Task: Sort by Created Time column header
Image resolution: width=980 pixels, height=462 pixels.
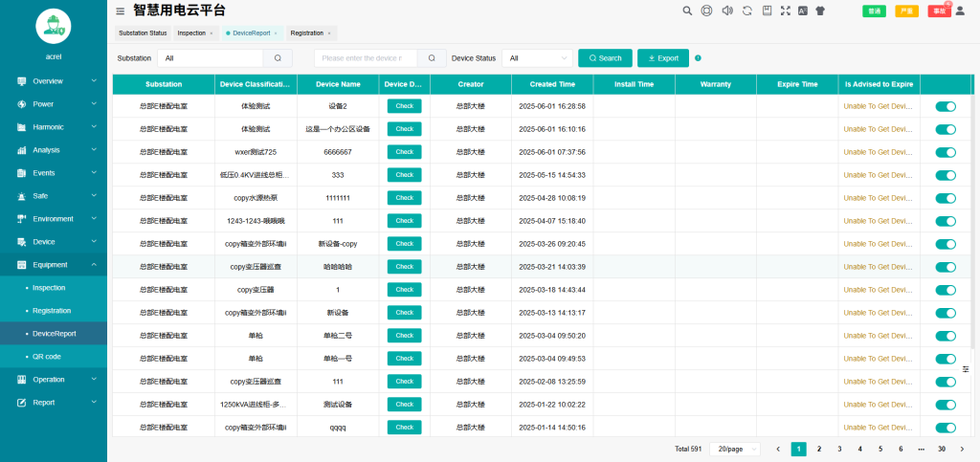Action: [552, 84]
